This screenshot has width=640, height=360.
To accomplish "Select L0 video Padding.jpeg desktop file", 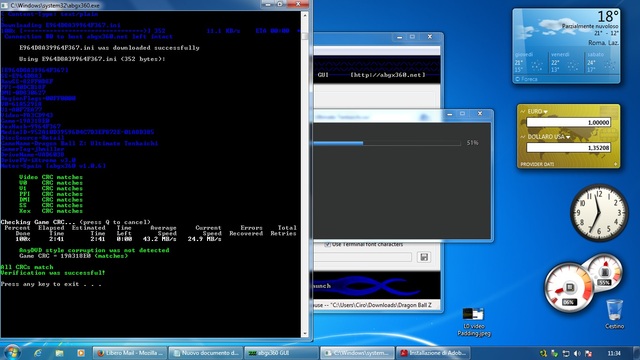I will (x=473, y=322).
